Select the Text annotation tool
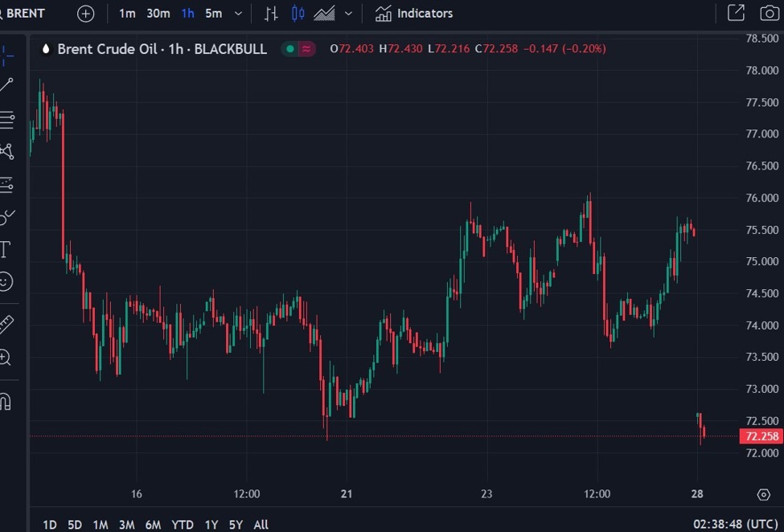Screen dimensions: 784x532 5,249
